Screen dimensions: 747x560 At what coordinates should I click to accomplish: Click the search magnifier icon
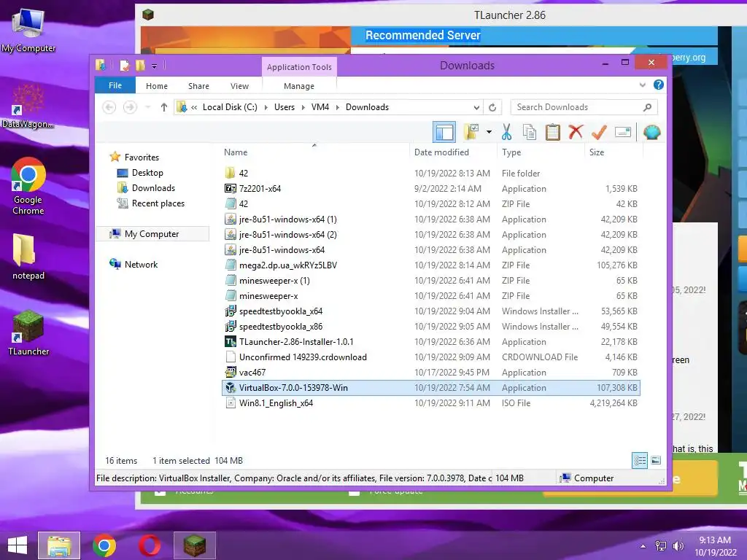647,107
